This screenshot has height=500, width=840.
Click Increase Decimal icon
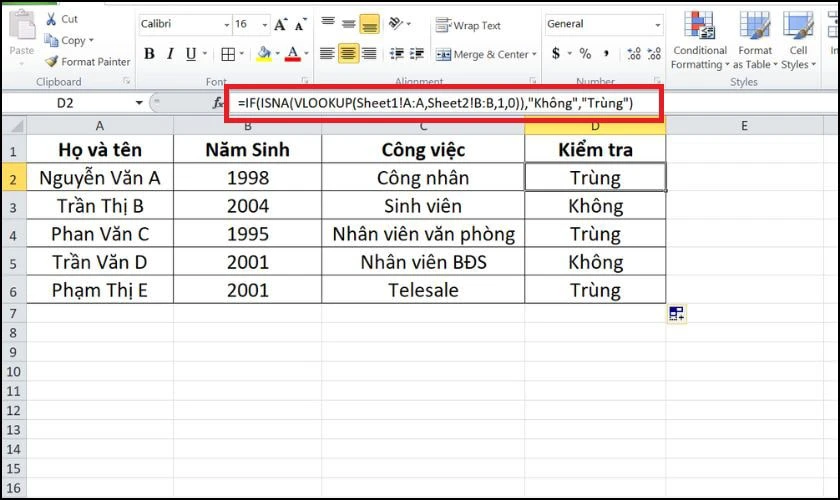pos(634,54)
